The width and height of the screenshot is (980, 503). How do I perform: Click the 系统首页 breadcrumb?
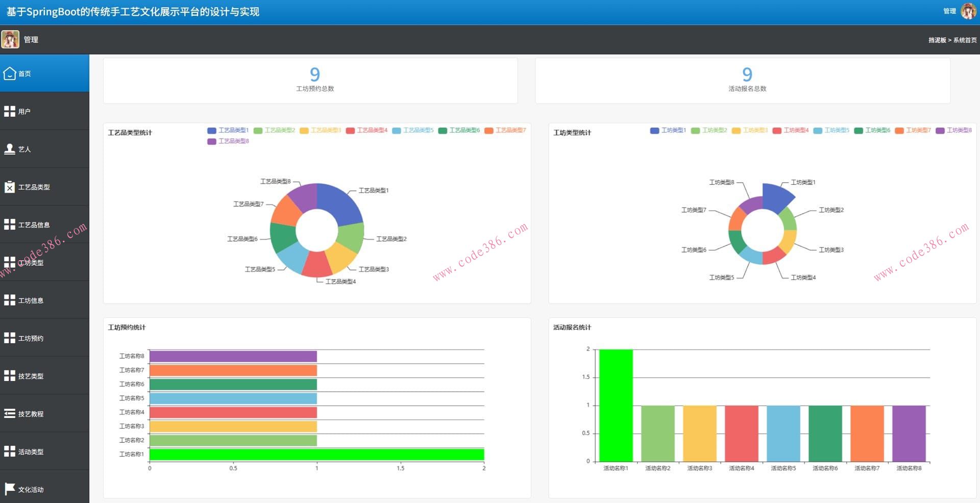click(965, 40)
